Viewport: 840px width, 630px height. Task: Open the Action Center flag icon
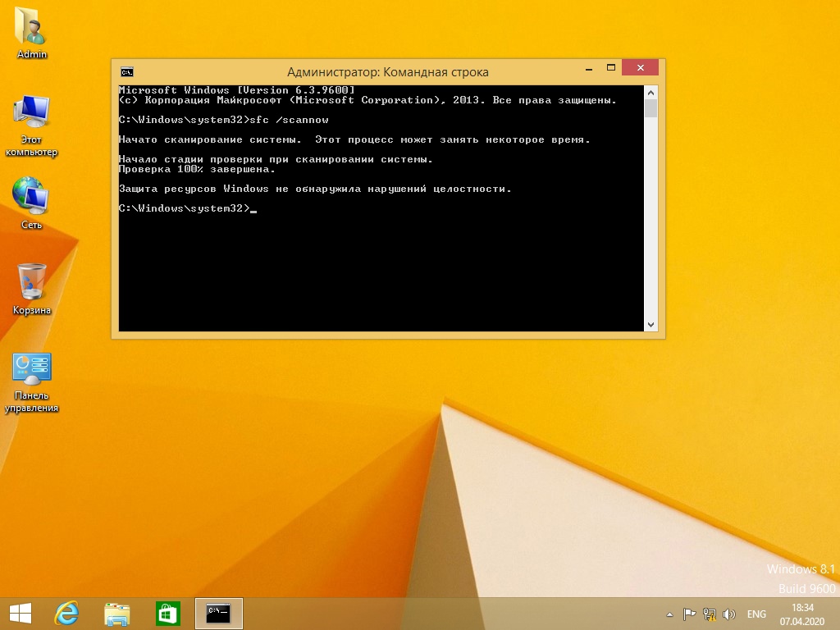689,614
